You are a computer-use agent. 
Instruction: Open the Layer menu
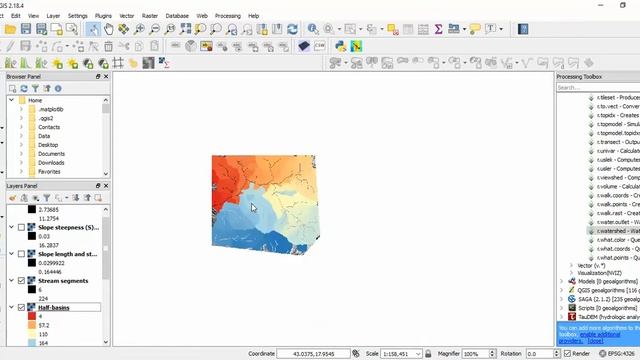click(x=53, y=16)
